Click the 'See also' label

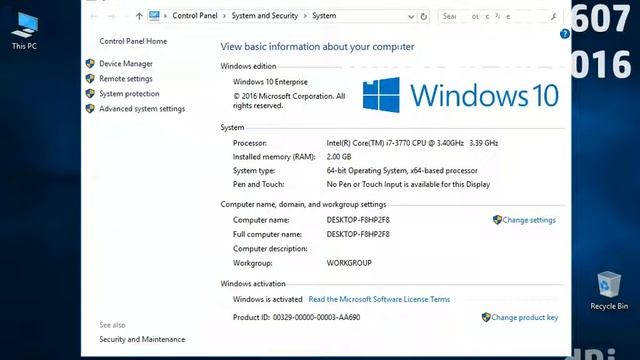pyautogui.click(x=112, y=325)
